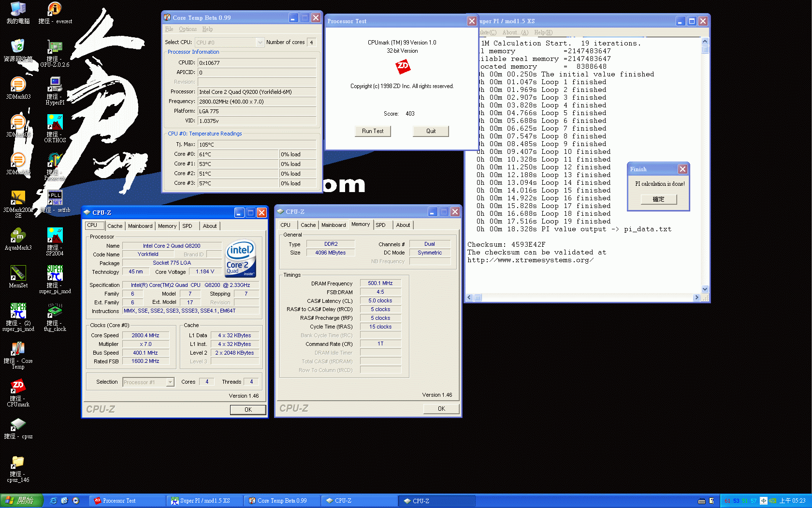Open the 3DMark2001 SE desktop icon
The image size is (812, 508).
point(18,204)
